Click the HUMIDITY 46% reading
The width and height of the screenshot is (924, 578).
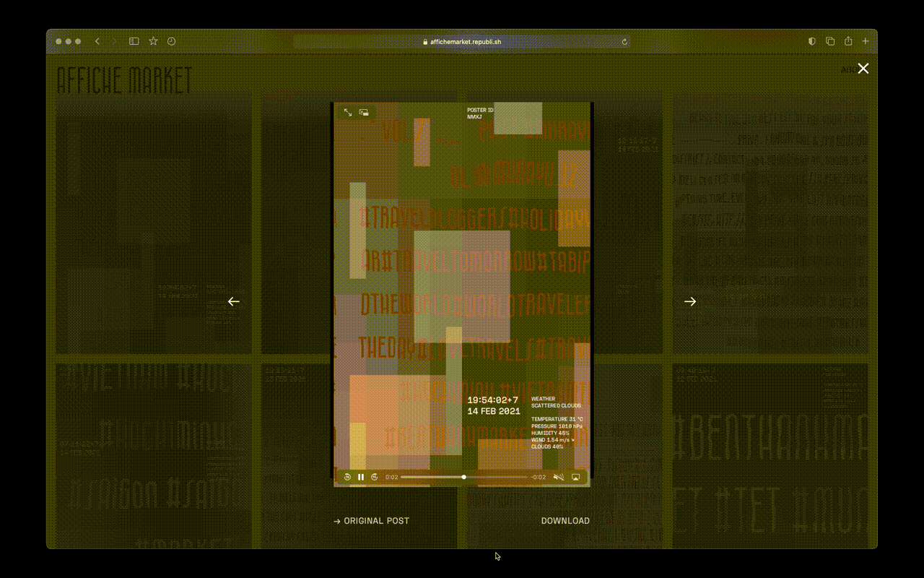[x=550, y=433]
